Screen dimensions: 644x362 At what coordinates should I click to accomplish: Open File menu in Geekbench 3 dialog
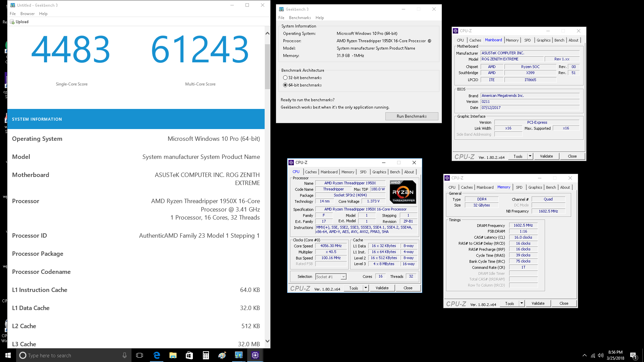pos(281,18)
